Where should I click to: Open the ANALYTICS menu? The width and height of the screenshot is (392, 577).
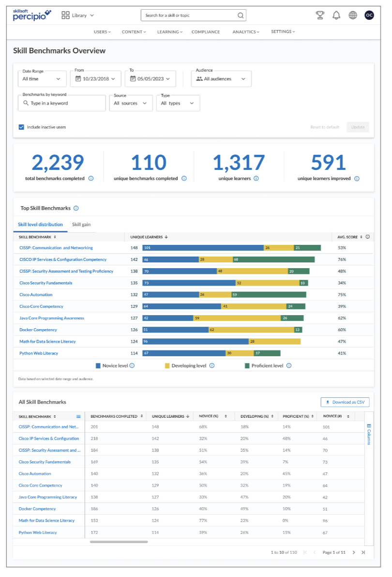pyautogui.click(x=246, y=32)
